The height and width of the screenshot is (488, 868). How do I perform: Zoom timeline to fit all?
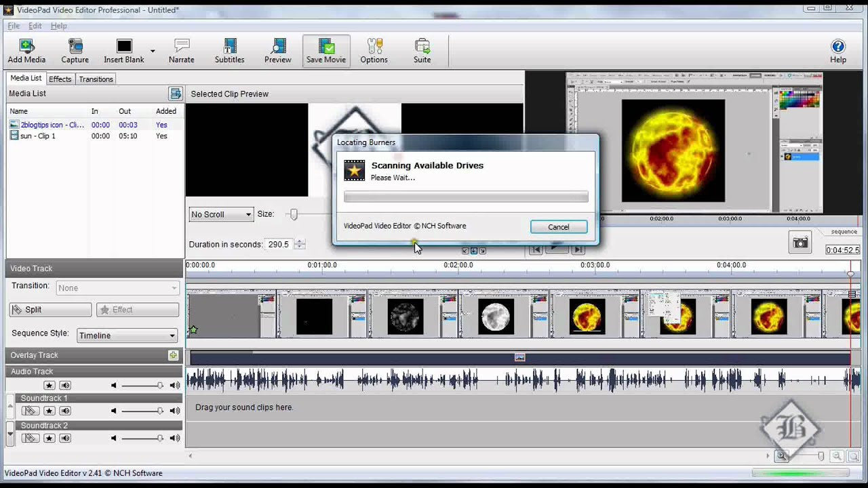(853, 457)
